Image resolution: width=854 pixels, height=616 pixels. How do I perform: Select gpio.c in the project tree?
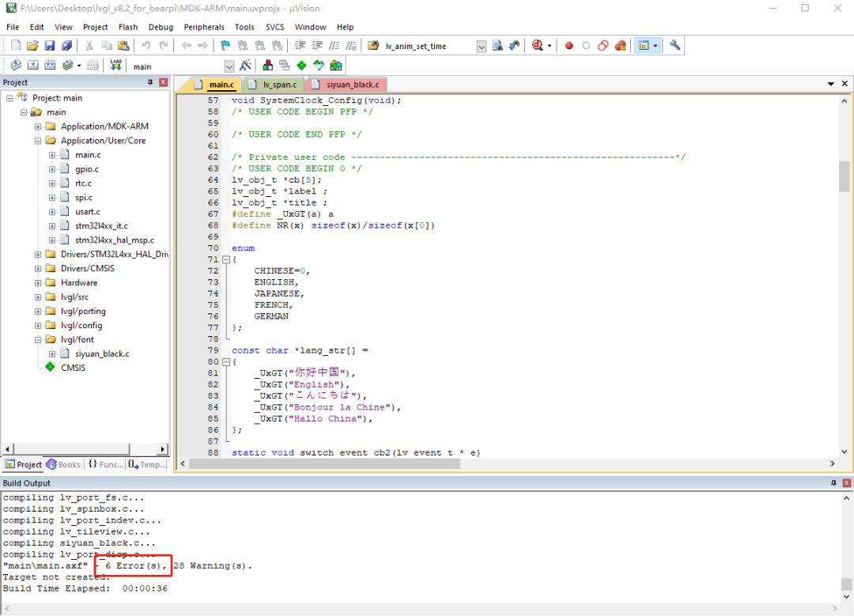coord(87,169)
